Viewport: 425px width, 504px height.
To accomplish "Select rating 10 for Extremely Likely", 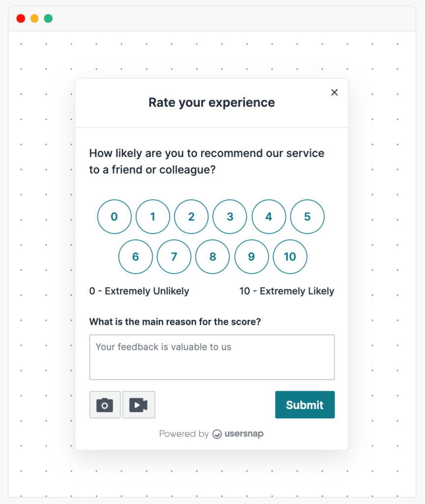I will click(290, 256).
